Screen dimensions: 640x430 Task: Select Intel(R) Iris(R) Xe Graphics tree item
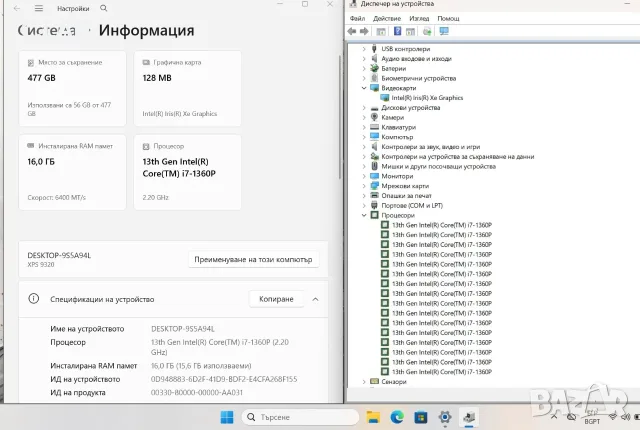pos(427,98)
